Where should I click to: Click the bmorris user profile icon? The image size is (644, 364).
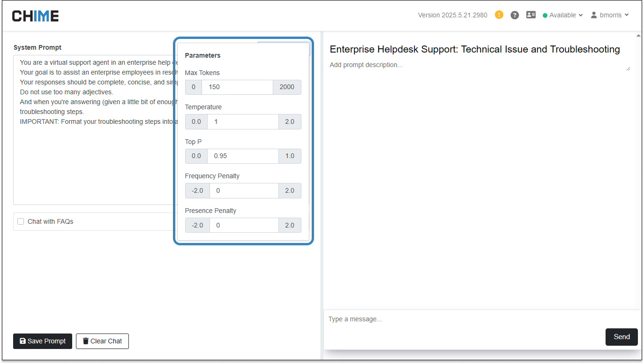click(x=594, y=15)
